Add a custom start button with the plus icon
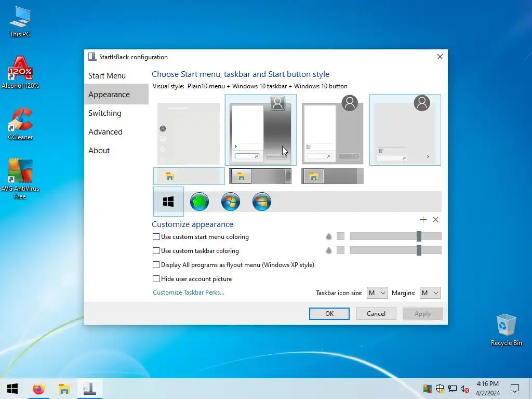Image resolution: width=532 pixels, height=399 pixels. click(x=423, y=220)
